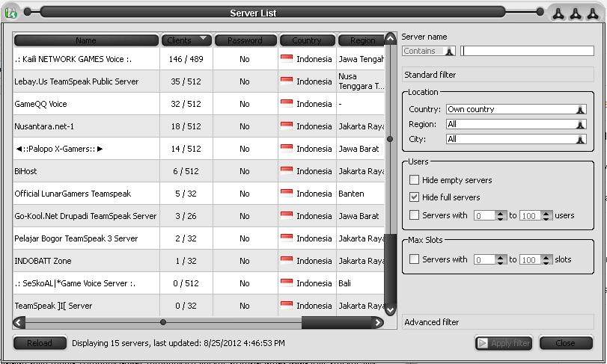Toggle Hide empty servers checkbox
This screenshot has width=607, height=364.
point(414,179)
